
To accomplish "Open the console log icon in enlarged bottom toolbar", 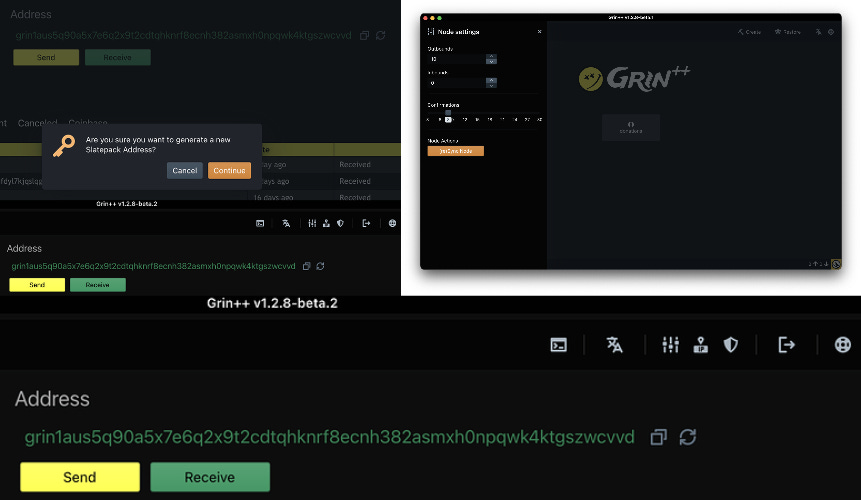I will 558,345.
